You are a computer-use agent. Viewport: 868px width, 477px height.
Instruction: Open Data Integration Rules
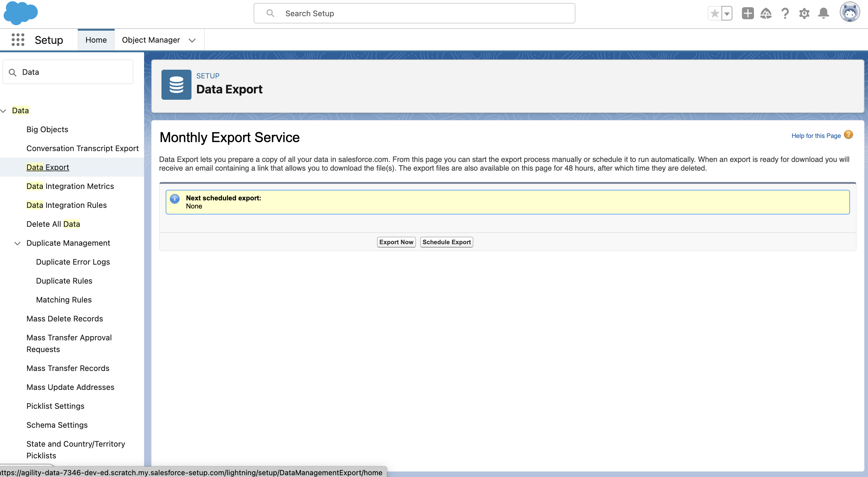coord(66,205)
